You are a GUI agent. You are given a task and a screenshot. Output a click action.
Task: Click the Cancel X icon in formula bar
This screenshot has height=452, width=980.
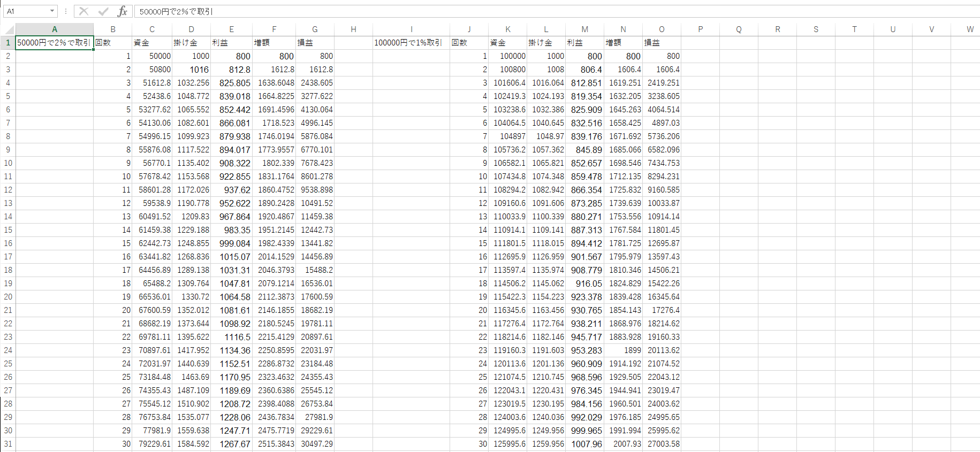coord(83,11)
